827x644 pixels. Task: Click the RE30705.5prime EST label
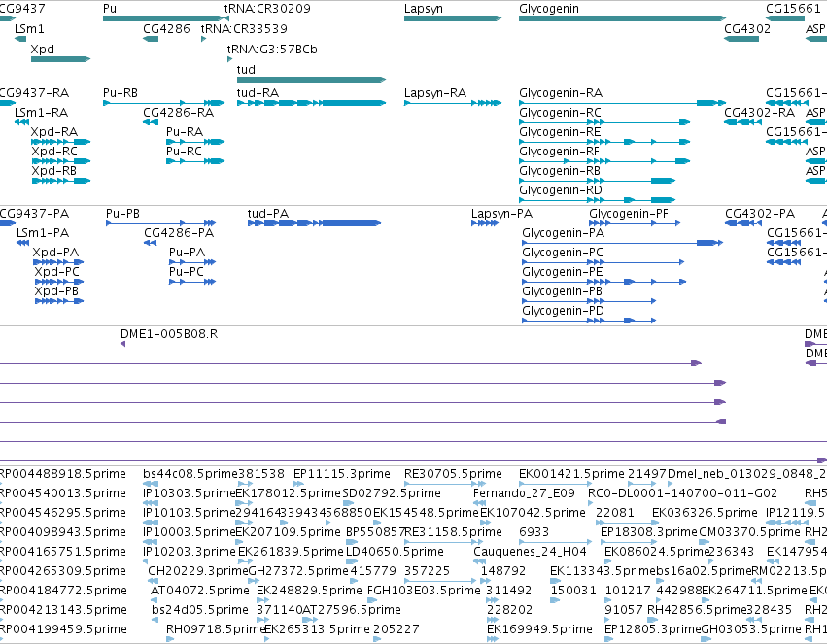click(453, 474)
